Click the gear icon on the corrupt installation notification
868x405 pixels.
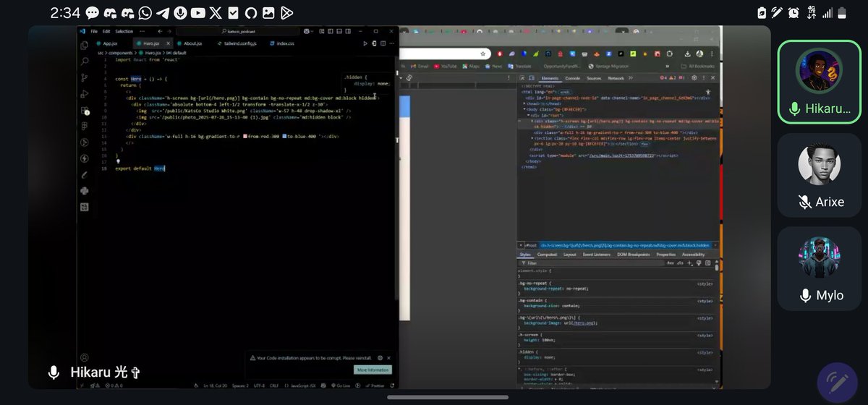pyautogui.click(x=380, y=358)
